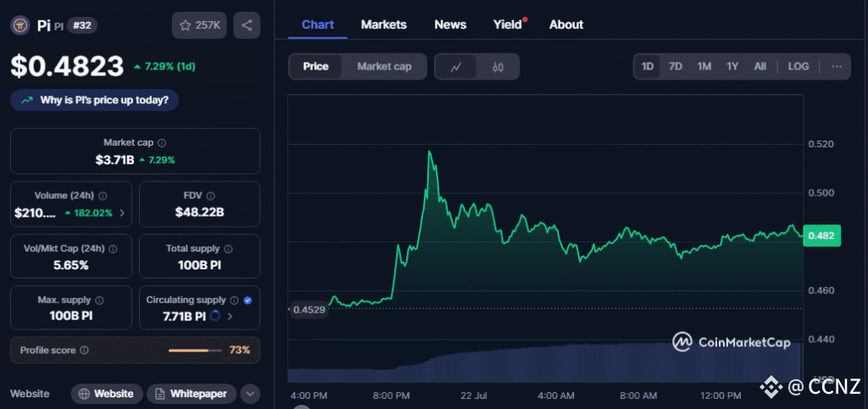
Task: Click the Total supply info icon
Action: pos(228,249)
